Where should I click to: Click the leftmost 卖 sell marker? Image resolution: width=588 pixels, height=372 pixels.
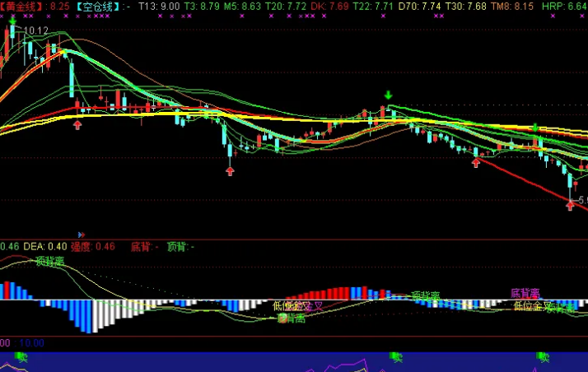coord(21,357)
